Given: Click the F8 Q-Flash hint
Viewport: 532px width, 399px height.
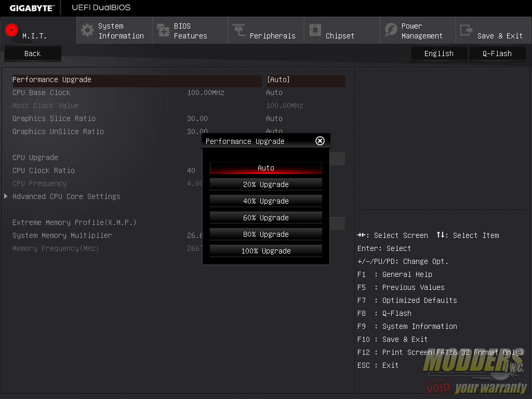Looking at the screenshot, I should (x=384, y=313).
